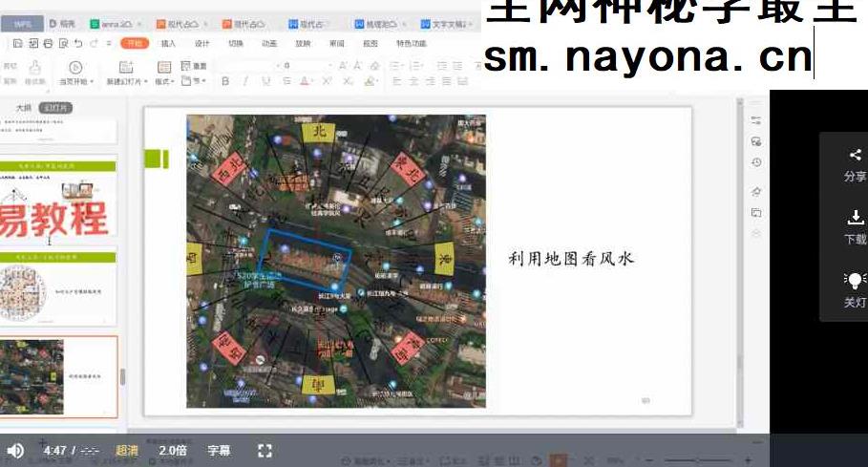
Task: Change playback speed via 2.0倍
Action: (173, 451)
